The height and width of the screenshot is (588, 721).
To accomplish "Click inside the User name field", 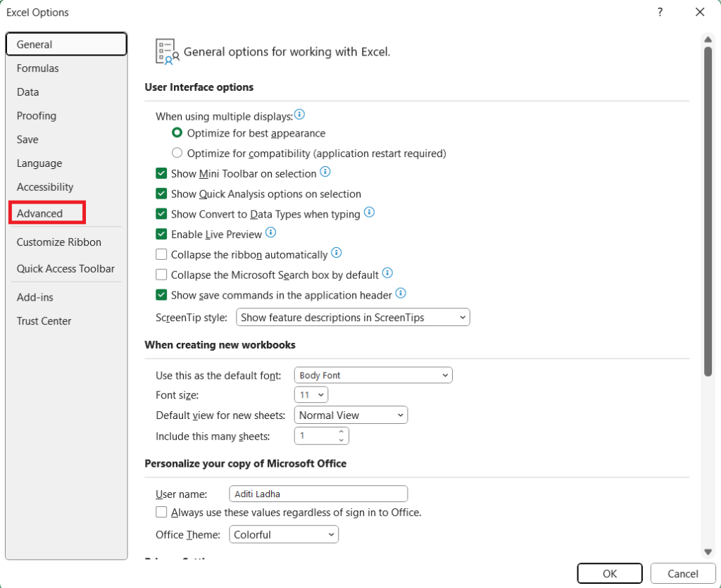I will coord(318,493).
